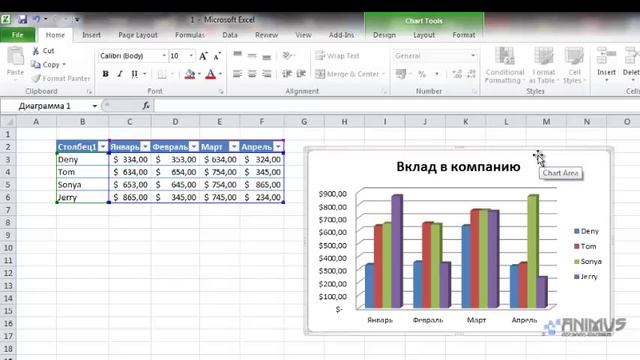This screenshot has width=640, height=360.
Task: Toggle Bold formatting
Action: pos(105,74)
